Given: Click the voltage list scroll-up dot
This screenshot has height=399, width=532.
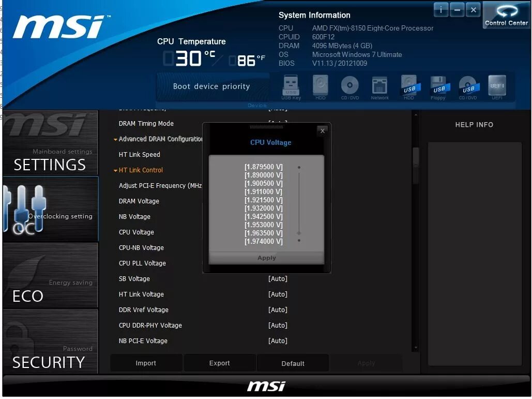Looking at the screenshot, I should (299, 167).
